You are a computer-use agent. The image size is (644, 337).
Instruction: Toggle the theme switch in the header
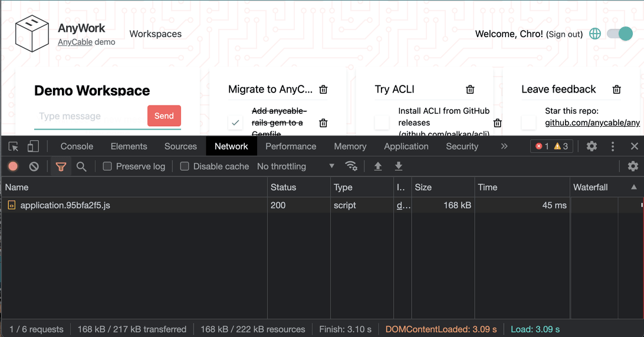tap(620, 34)
